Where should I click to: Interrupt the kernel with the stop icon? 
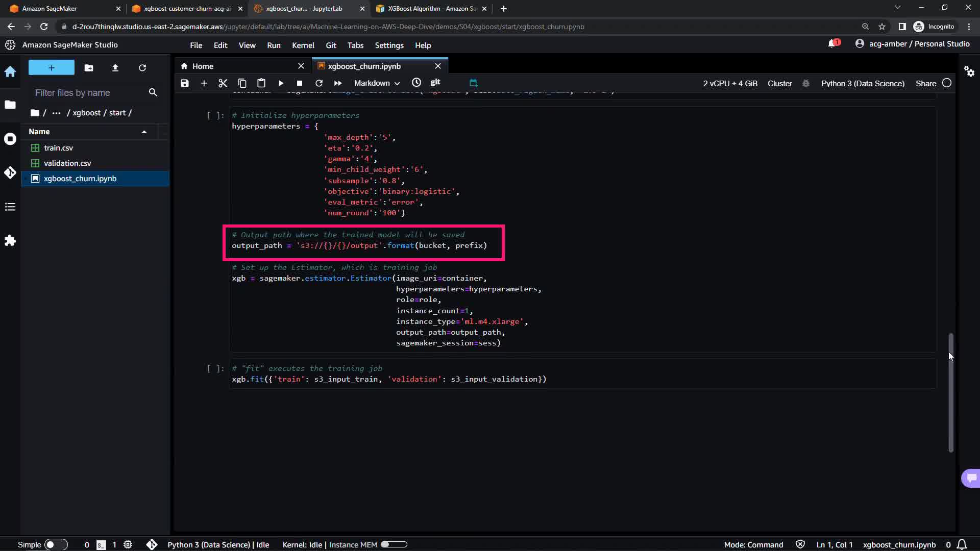click(300, 83)
